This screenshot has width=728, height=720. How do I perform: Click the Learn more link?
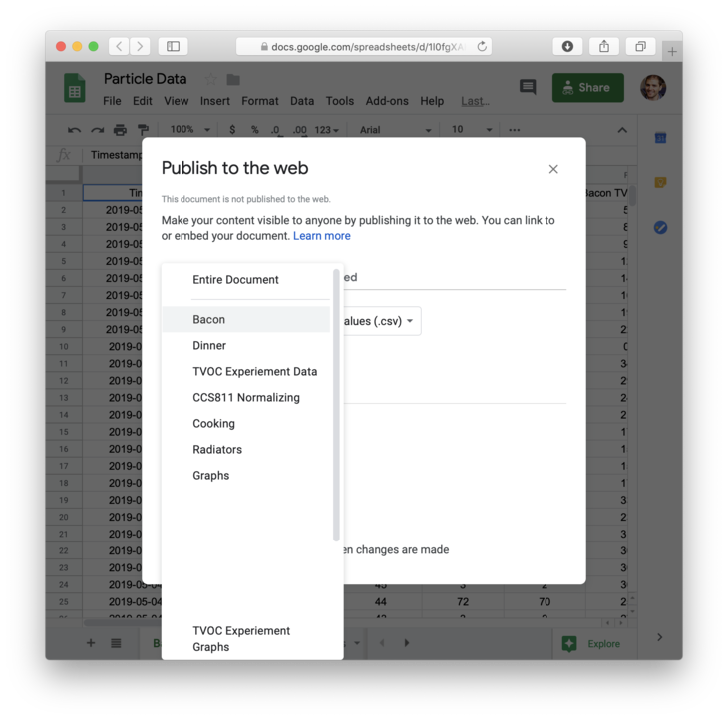pos(321,236)
